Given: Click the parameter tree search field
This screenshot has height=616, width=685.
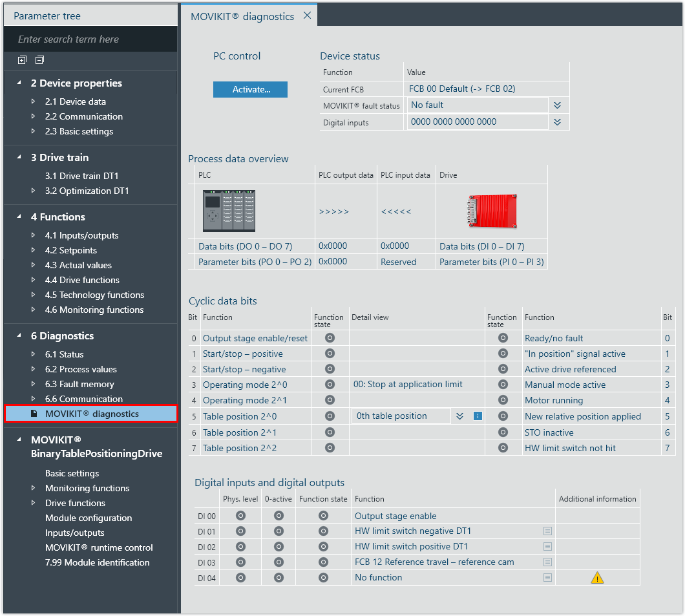Looking at the screenshot, I should tap(90, 39).
